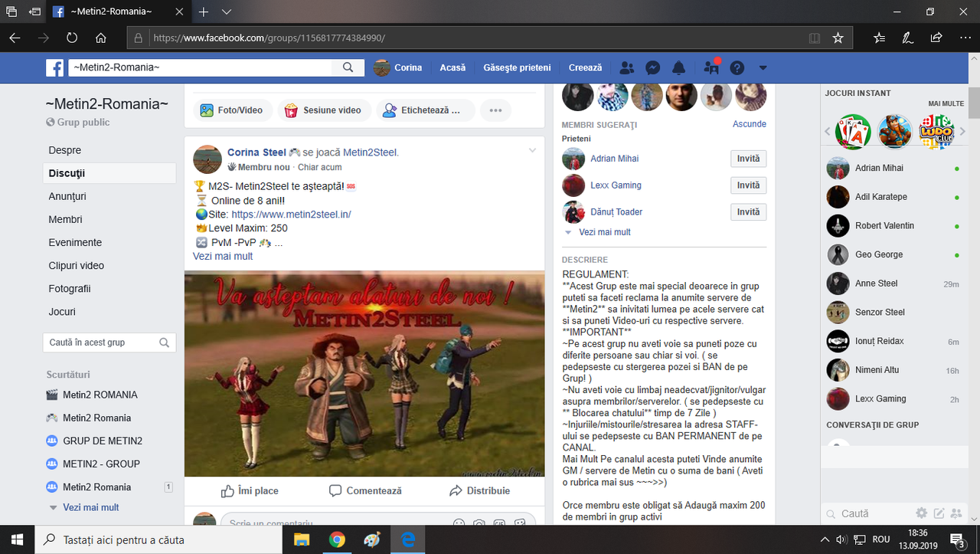Open the metin2steel.in site link

(291, 215)
